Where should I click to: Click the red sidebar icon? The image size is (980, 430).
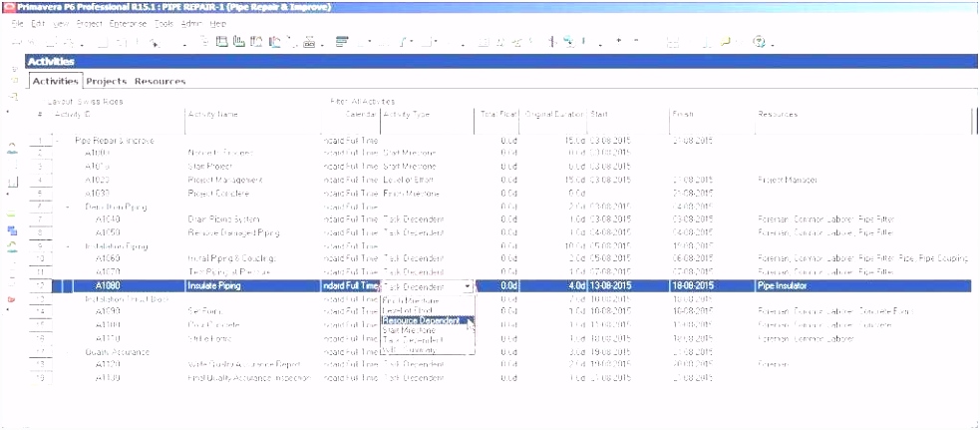click(11, 299)
